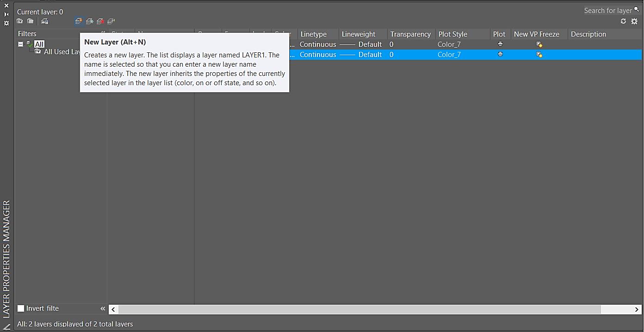The image size is (644, 332).
Task: Open the Layer States Manager icon
Action: [x=45, y=21]
